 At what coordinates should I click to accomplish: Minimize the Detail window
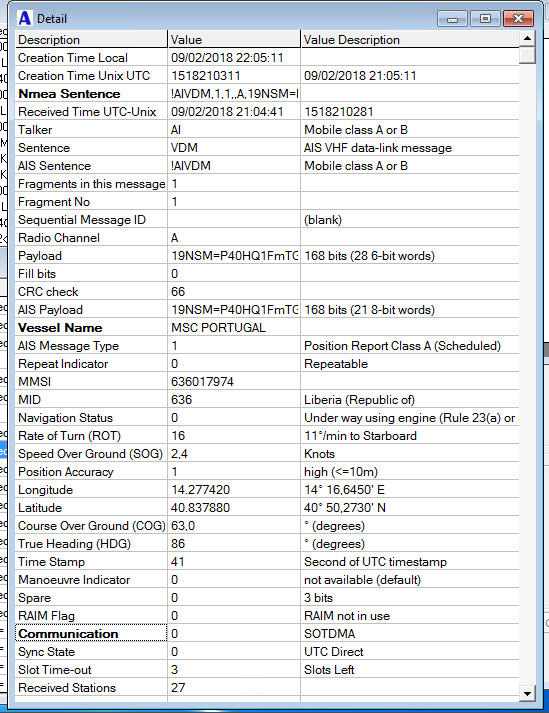452,19
